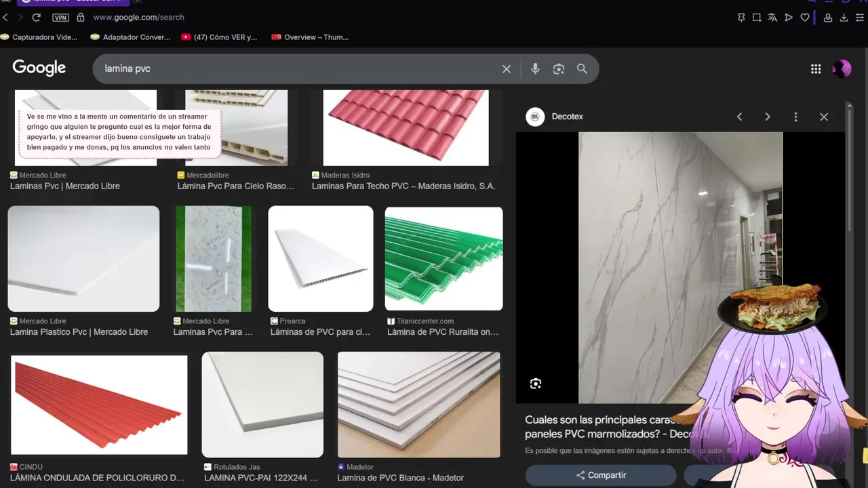
Task: Clear the search box with X
Action: click(507, 68)
